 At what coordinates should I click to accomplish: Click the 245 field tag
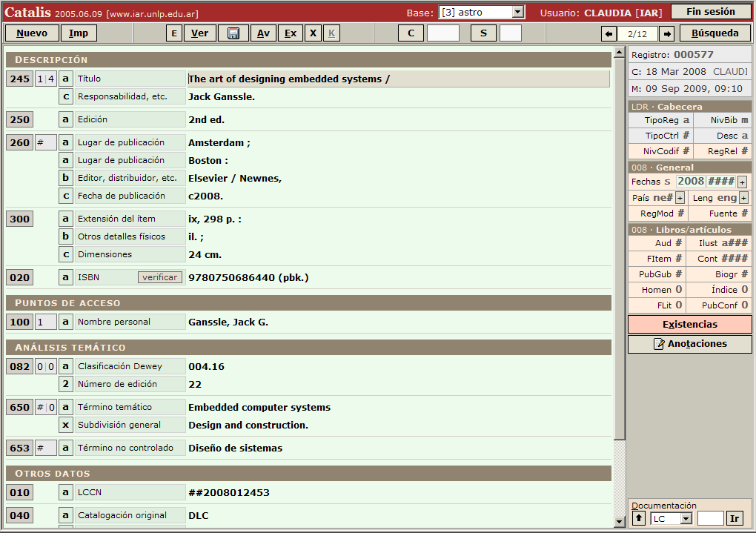pos(20,79)
